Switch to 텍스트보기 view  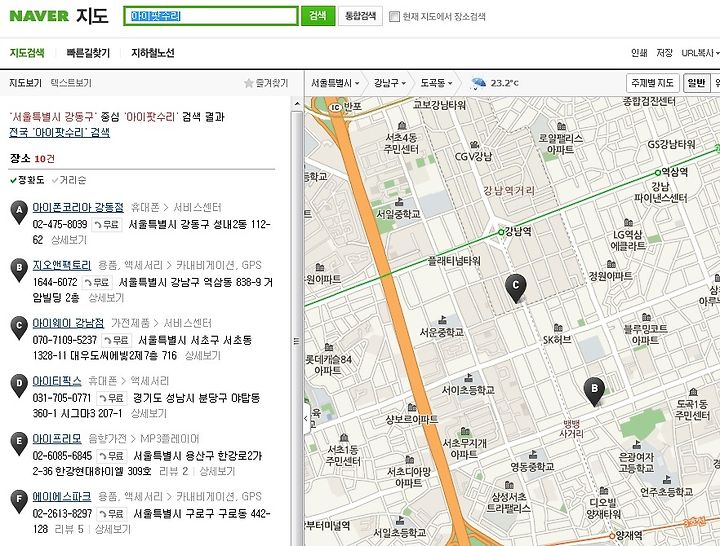(x=71, y=83)
